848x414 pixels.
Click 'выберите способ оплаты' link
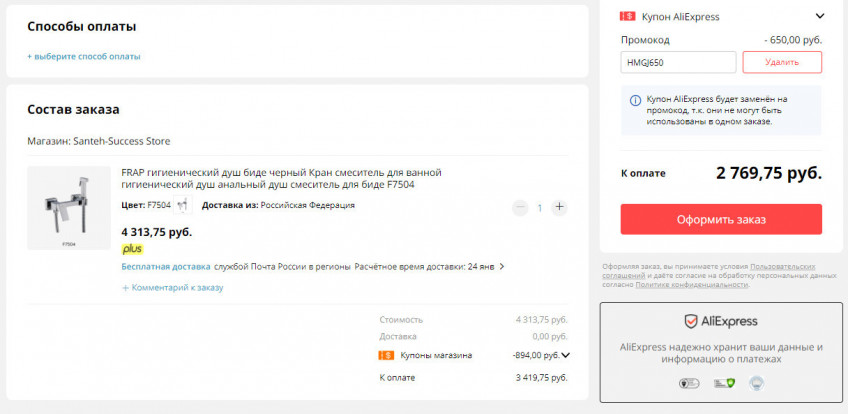tap(84, 56)
